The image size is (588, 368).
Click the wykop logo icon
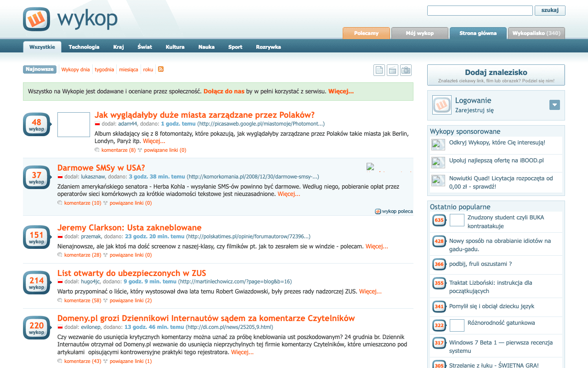36,19
